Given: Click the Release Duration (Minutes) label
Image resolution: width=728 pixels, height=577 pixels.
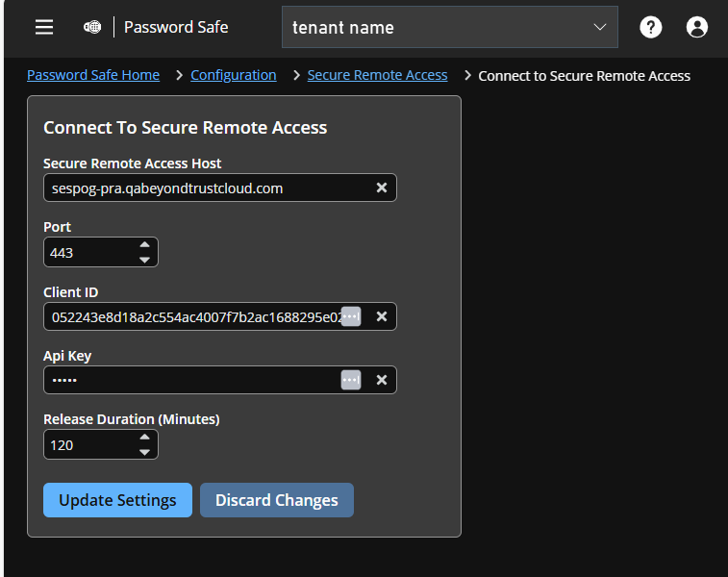Looking at the screenshot, I should click(132, 419).
